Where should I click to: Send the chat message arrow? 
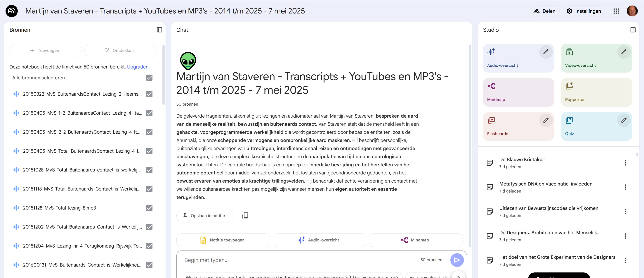click(457, 260)
